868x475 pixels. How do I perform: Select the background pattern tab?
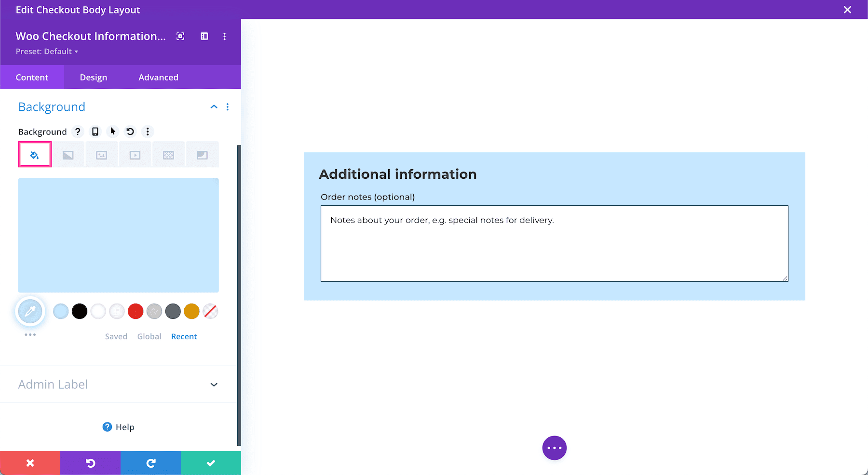click(168, 155)
